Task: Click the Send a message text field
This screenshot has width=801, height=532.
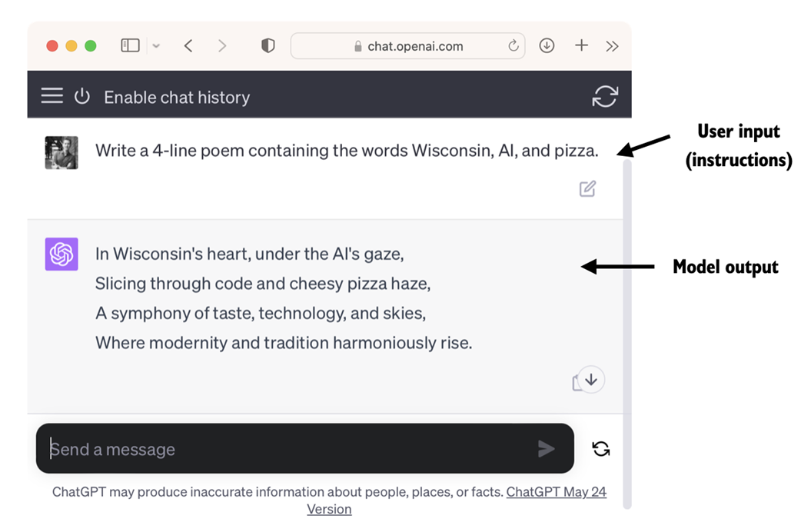Action: coord(292,449)
